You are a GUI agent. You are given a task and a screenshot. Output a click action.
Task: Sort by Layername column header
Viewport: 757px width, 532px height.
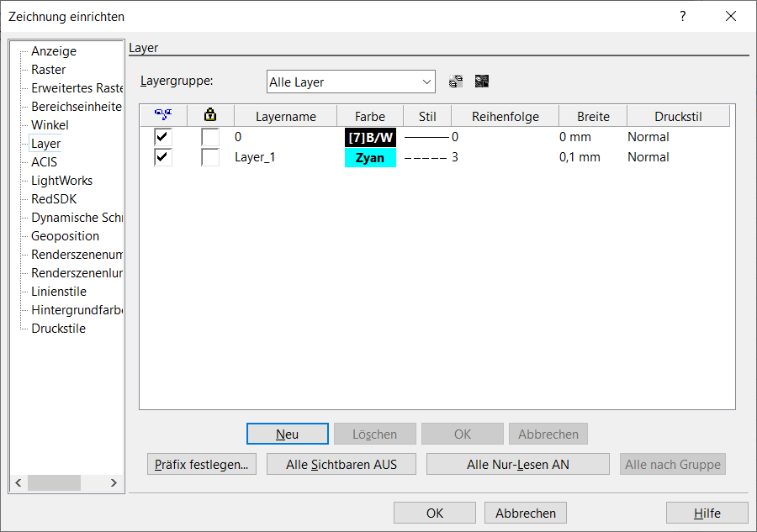tap(286, 116)
